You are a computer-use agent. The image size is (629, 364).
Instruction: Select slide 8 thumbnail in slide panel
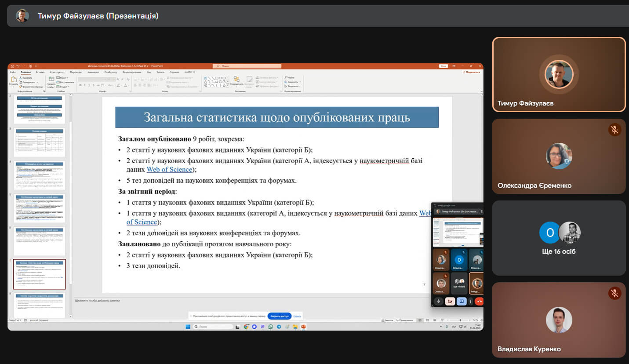(x=40, y=304)
